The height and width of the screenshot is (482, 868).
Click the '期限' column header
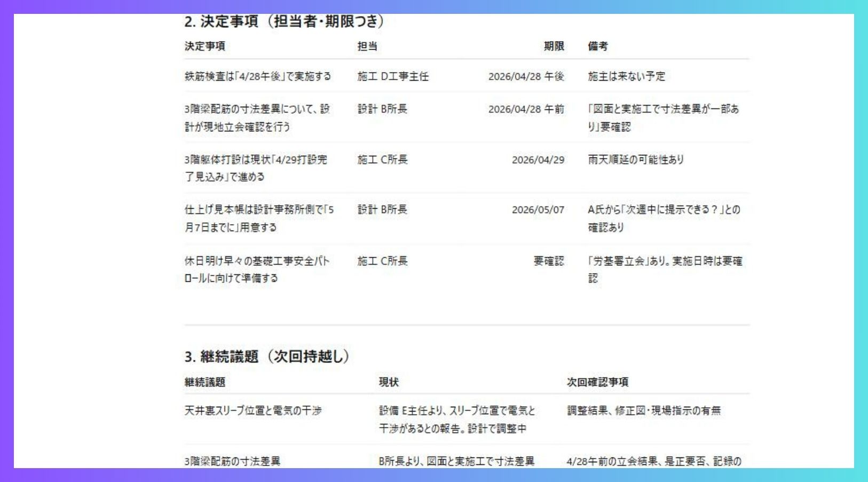coord(554,46)
